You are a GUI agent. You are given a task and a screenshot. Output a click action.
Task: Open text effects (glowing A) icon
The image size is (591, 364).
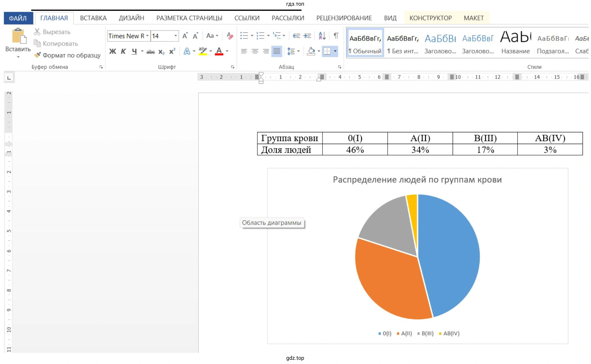tap(187, 52)
